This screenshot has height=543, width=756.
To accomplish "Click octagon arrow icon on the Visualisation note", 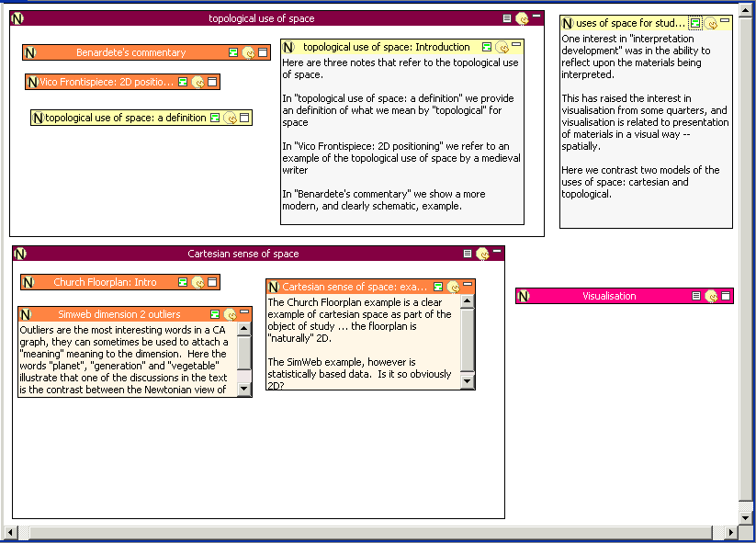I will (711, 296).
